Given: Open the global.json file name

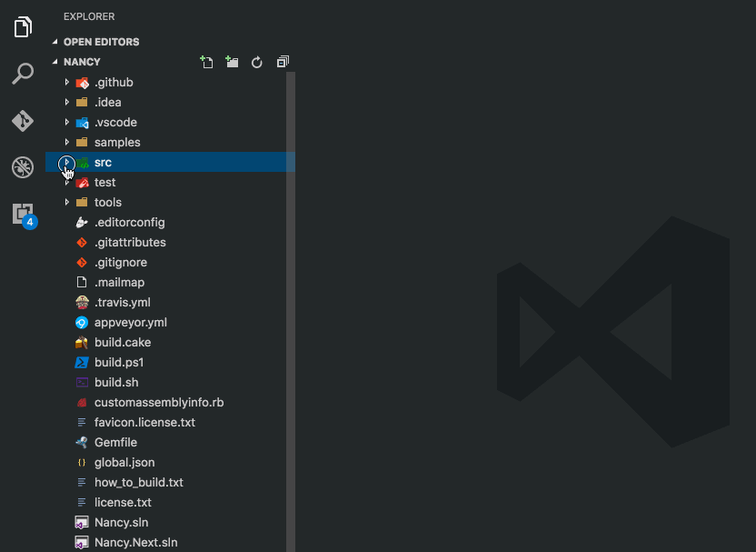Looking at the screenshot, I should pyautogui.click(x=124, y=463).
